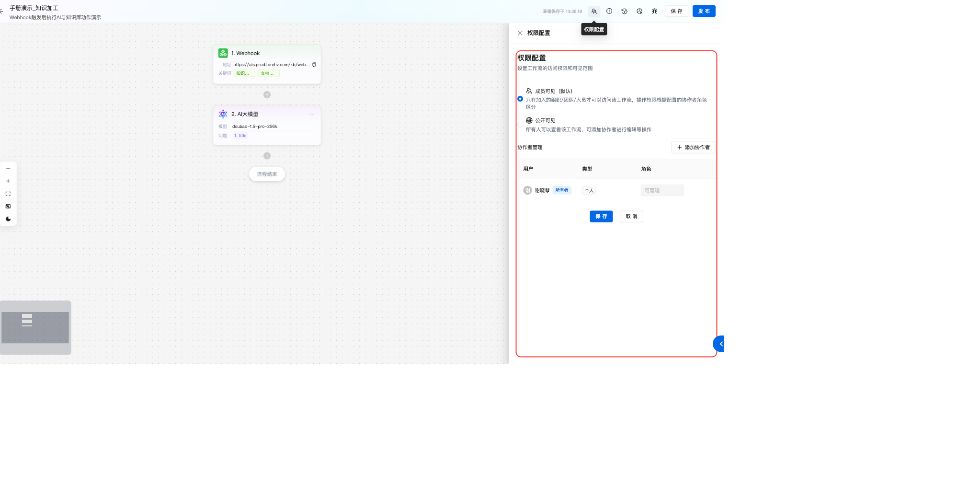Open version history clock icon
Screen dimensions: 980x486
pyautogui.click(x=624, y=11)
